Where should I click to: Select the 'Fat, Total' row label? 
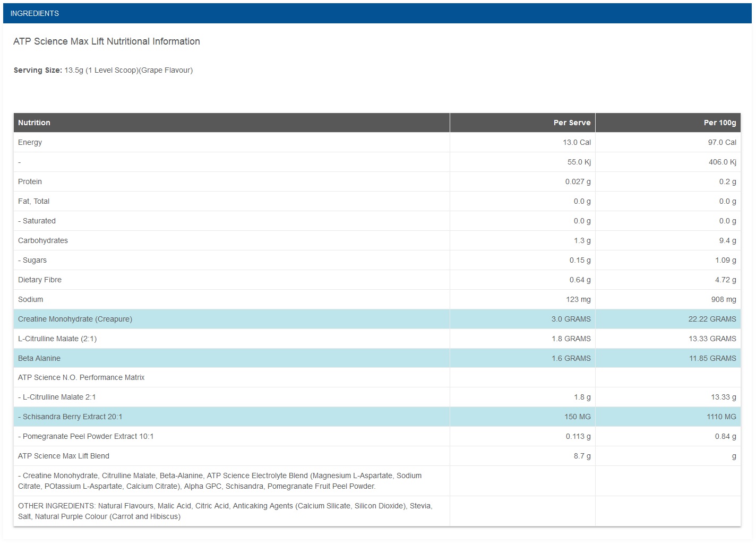(x=33, y=201)
